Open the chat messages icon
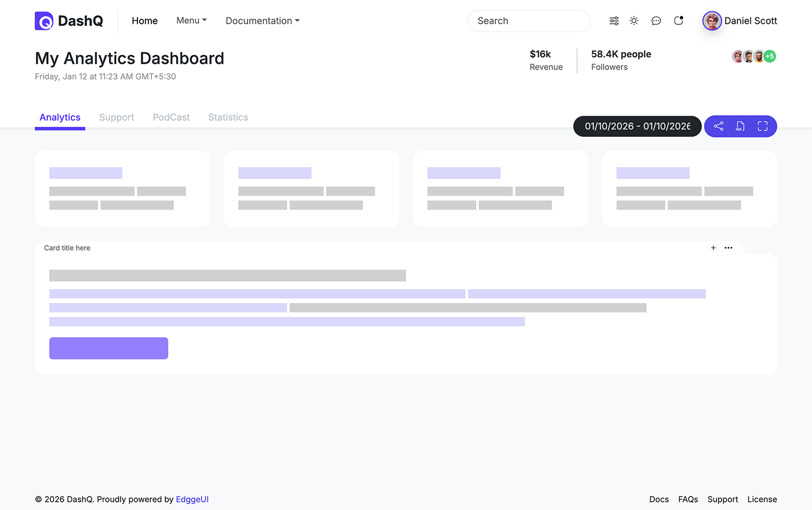Image resolution: width=812 pixels, height=510 pixels. tap(655, 20)
